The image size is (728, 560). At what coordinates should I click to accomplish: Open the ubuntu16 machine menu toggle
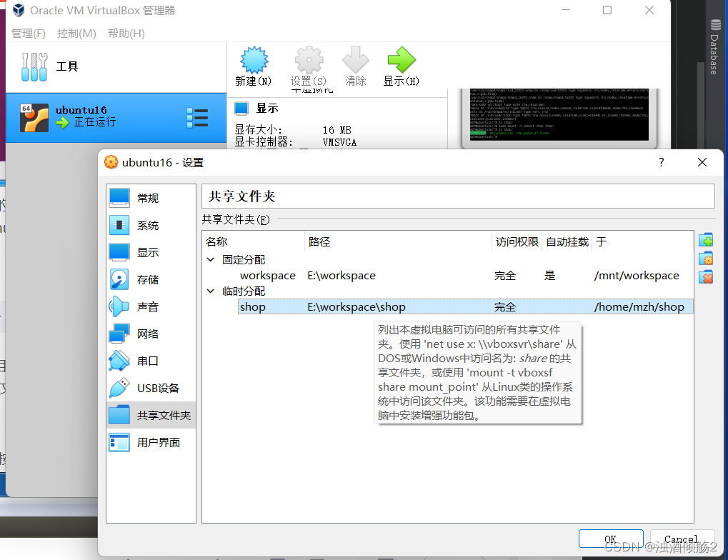click(197, 118)
